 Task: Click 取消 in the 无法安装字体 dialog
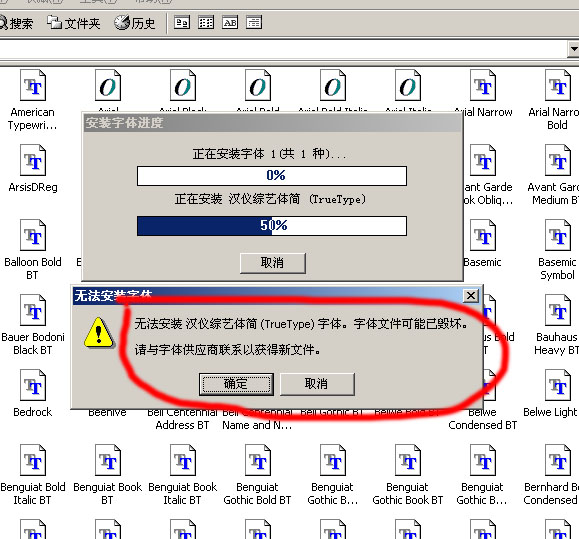click(x=317, y=384)
